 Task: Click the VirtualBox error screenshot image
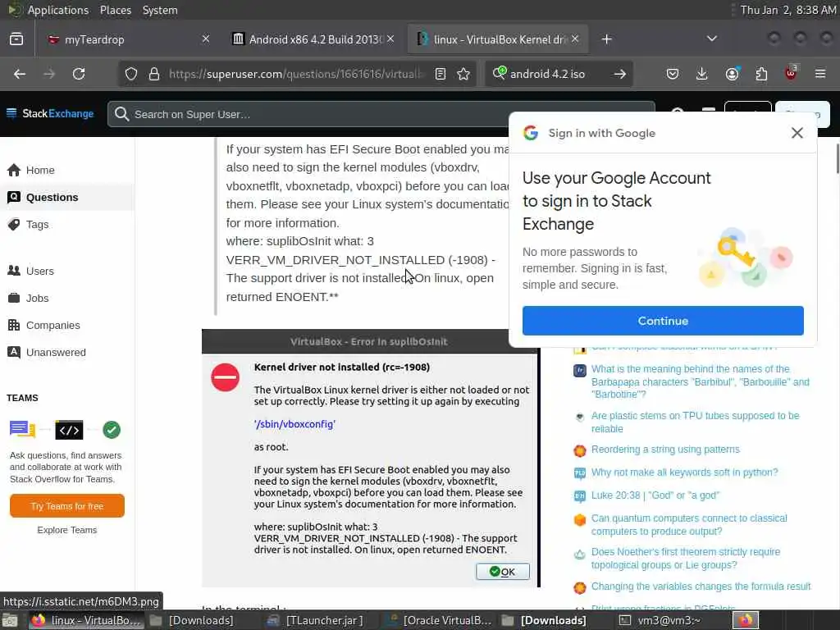(371, 458)
